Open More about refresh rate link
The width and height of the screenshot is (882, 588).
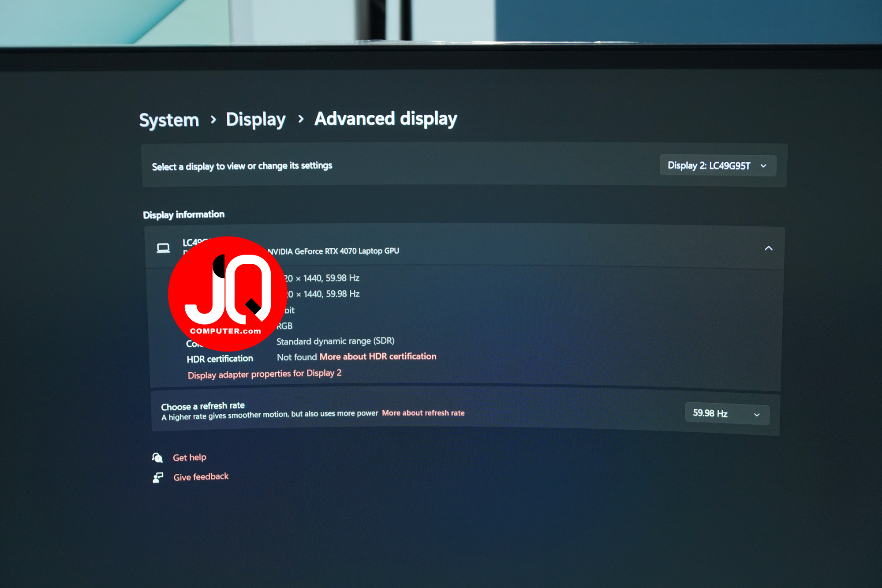423,413
